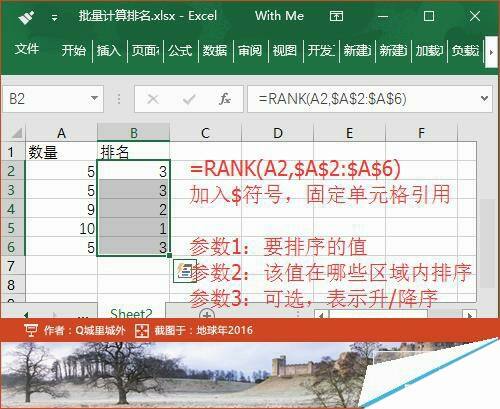Add a new sheet with plus button

(207, 314)
